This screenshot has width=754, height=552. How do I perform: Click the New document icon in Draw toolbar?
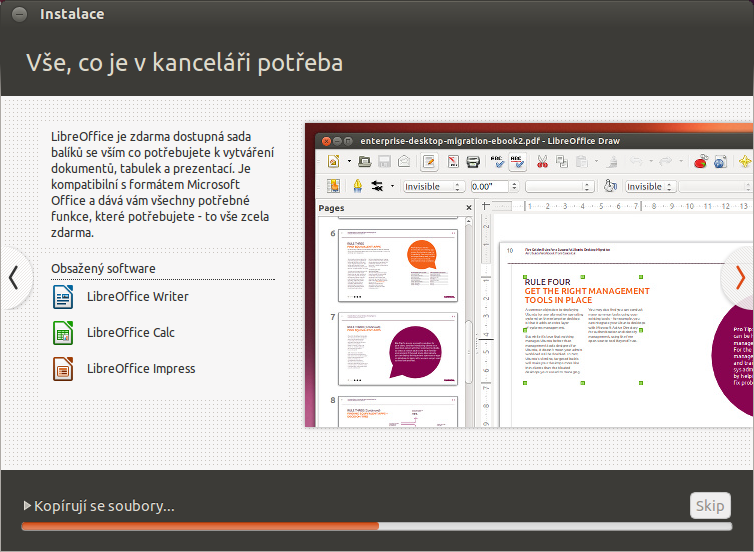tap(334, 162)
